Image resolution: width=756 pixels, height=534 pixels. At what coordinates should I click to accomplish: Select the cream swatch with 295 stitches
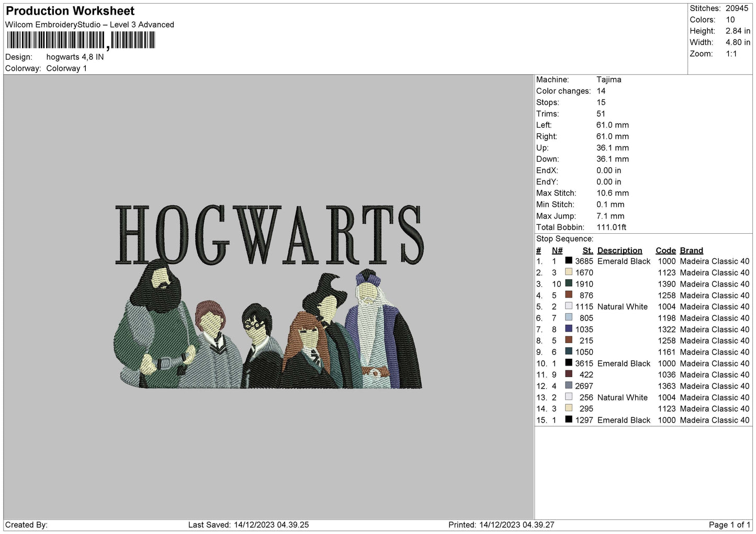point(569,408)
